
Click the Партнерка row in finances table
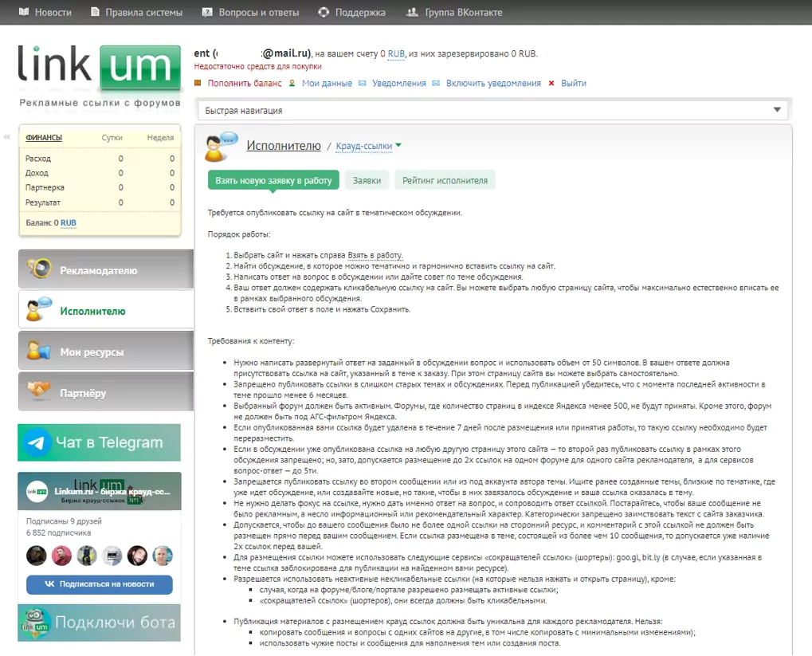pos(100,187)
